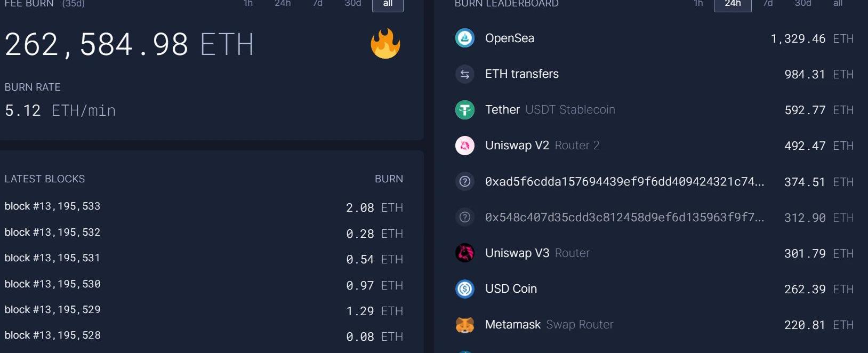Viewport: 868px width, 353px height.
Task: Open block #13,195,533 details
Action: (x=52, y=206)
